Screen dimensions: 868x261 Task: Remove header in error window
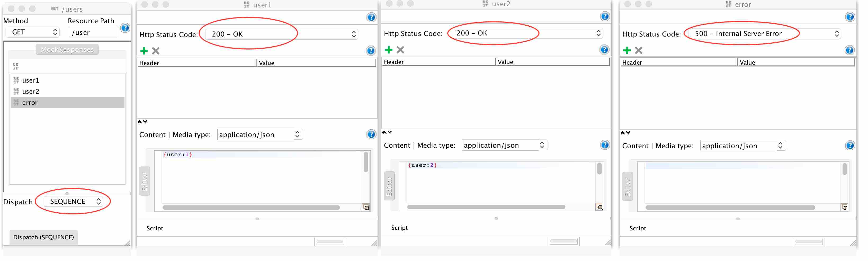[638, 51]
